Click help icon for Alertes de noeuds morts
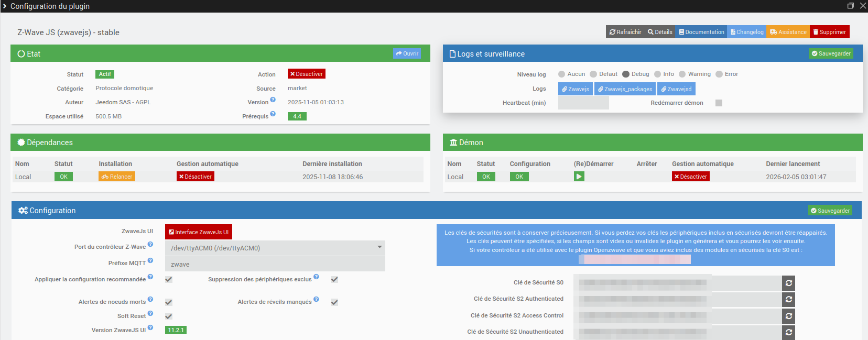This screenshot has height=340, width=868. 150,299
